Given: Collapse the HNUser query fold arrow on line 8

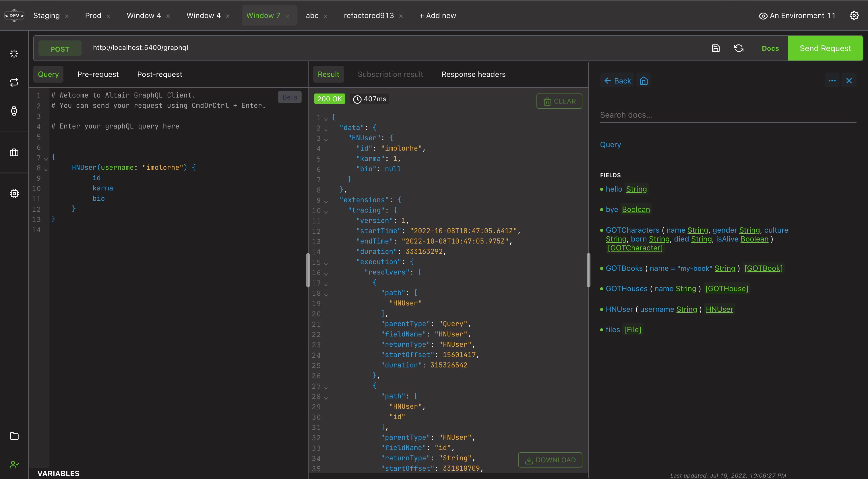Looking at the screenshot, I should tap(46, 169).
